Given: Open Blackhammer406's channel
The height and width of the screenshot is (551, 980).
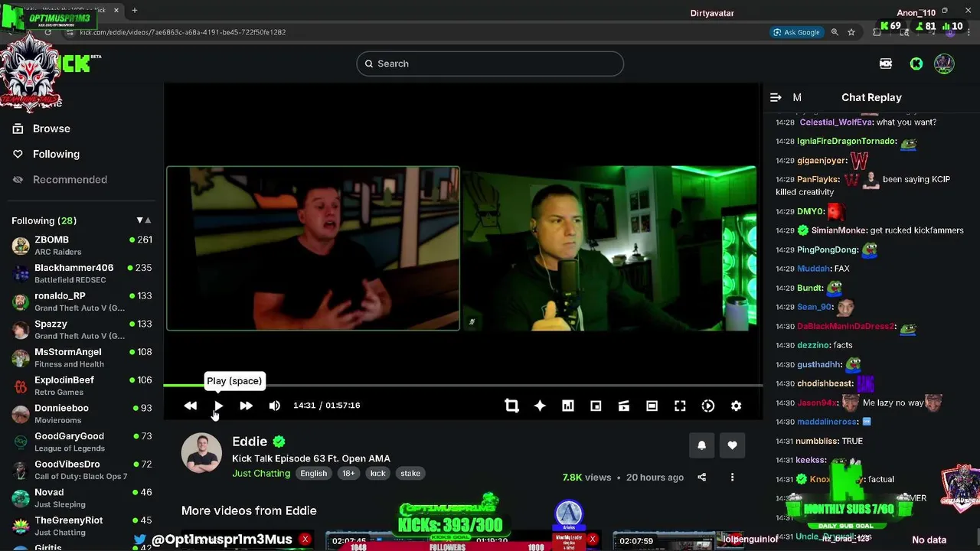Looking at the screenshot, I should [x=82, y=273].
